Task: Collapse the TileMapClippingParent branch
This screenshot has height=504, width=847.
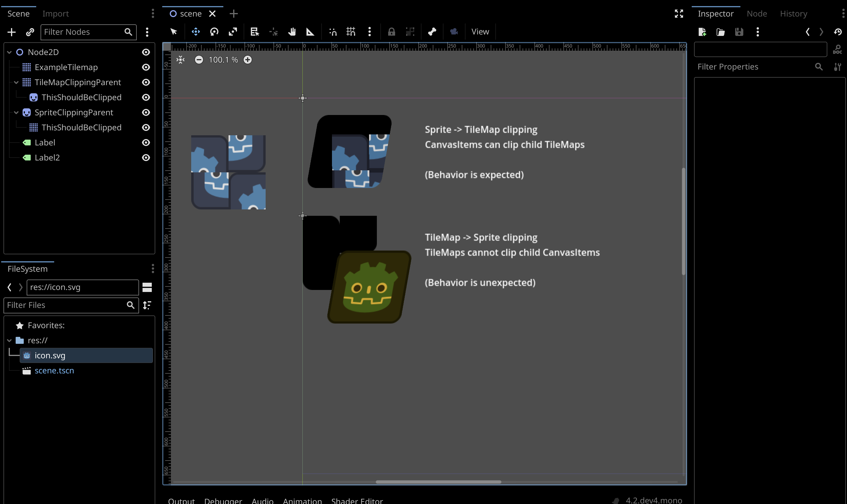Action: (16, 82)
